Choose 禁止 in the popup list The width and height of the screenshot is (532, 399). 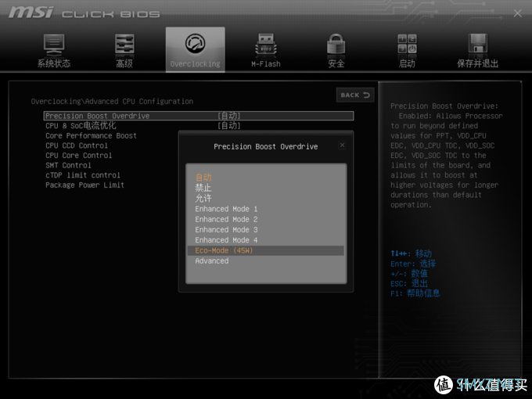(x=203, y=188)
